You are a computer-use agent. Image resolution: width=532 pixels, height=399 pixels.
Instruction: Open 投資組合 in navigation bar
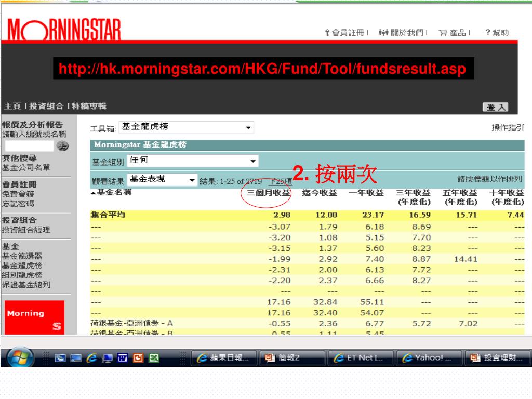46,106
